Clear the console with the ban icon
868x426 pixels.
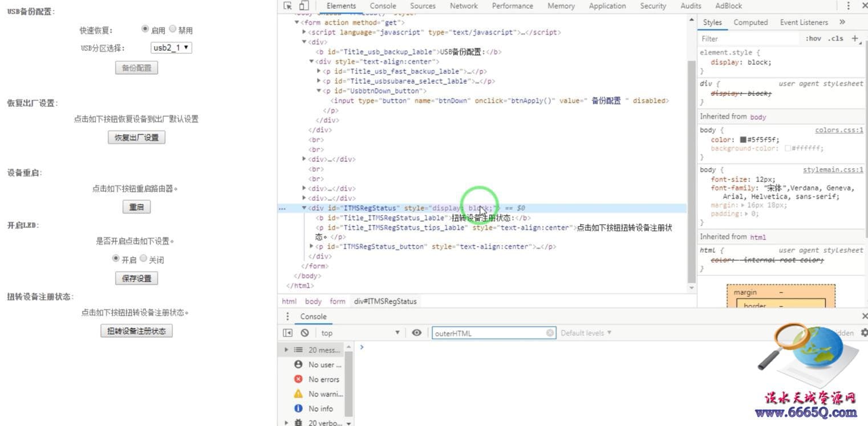tap(305, 332)
